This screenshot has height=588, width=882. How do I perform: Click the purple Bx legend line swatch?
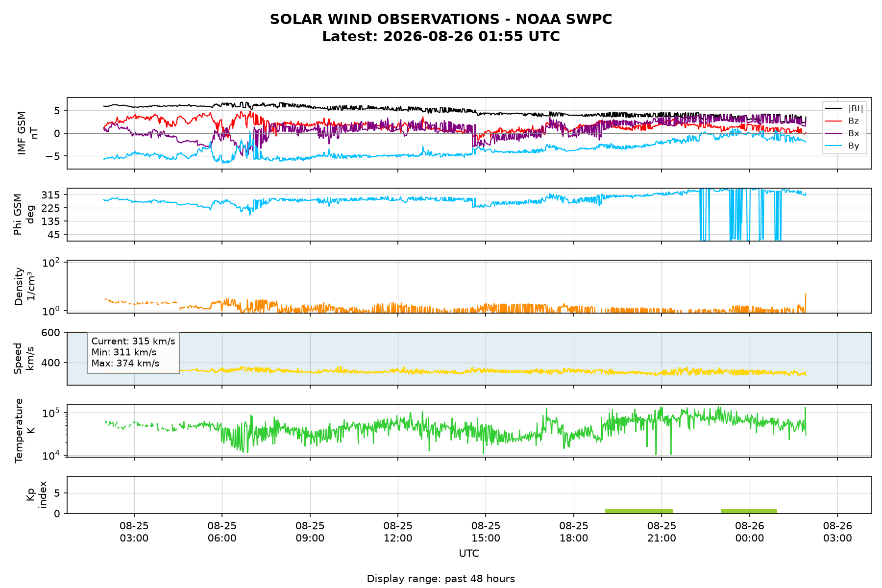pos(834,133)
